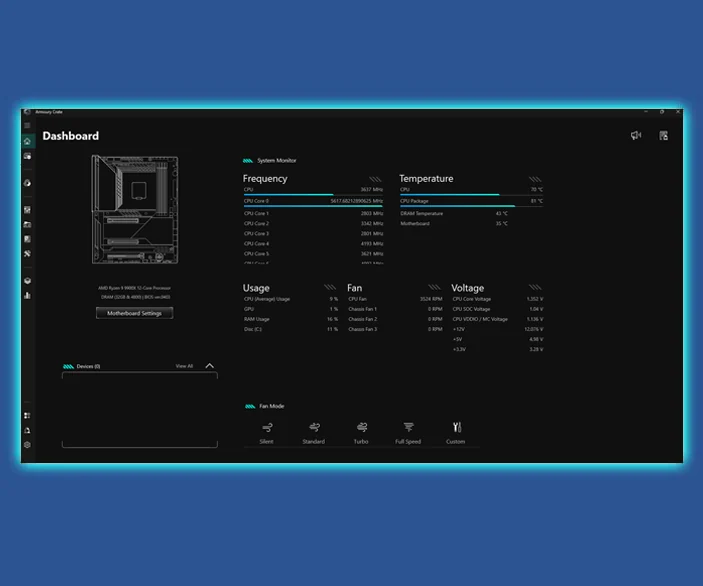
Task: Select the Silent fan mode
Action: [267, 433]
